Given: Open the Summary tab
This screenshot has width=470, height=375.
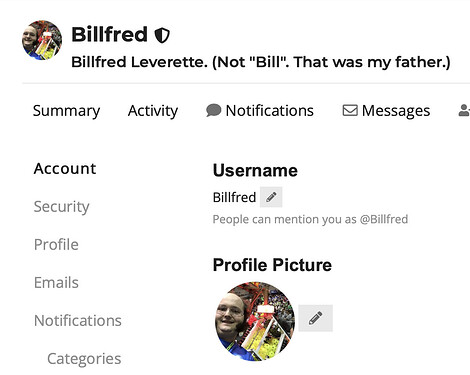Looking at the screenshot, I should coord(66,111).
